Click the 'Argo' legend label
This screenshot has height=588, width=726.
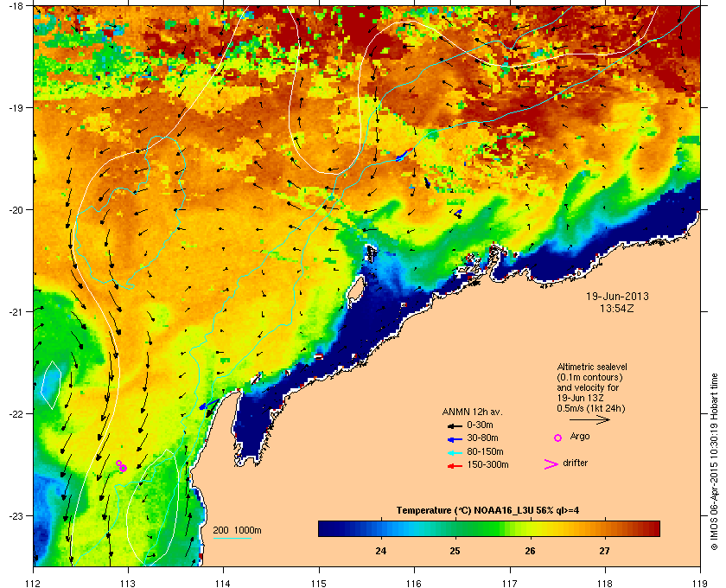coord(580,436)
